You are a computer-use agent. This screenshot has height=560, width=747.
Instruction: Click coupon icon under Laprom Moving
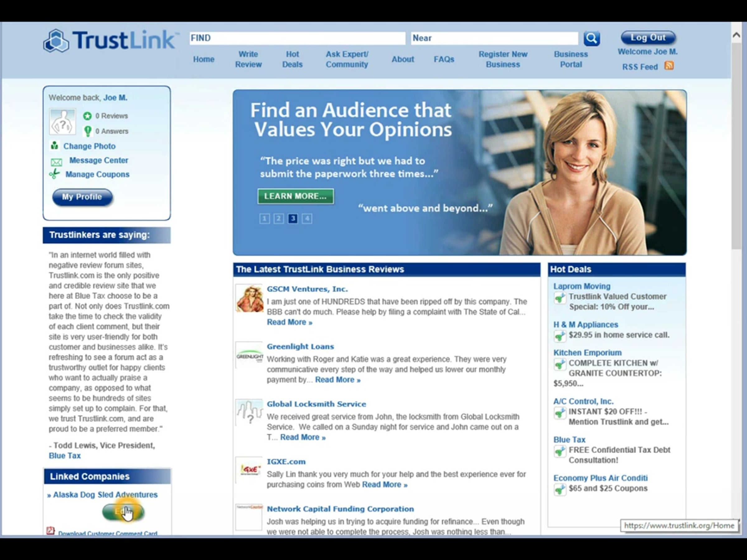559,298
